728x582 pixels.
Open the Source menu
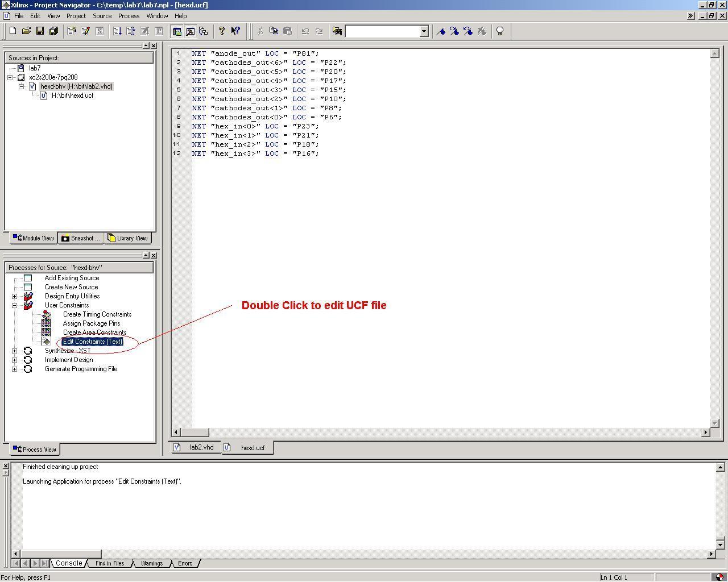click(102, 16)
